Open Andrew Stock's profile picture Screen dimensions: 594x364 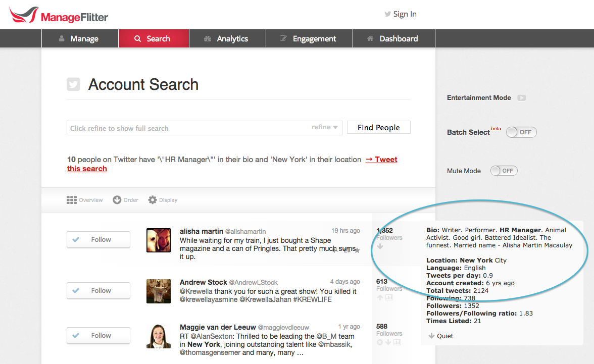tap(159, 291)
